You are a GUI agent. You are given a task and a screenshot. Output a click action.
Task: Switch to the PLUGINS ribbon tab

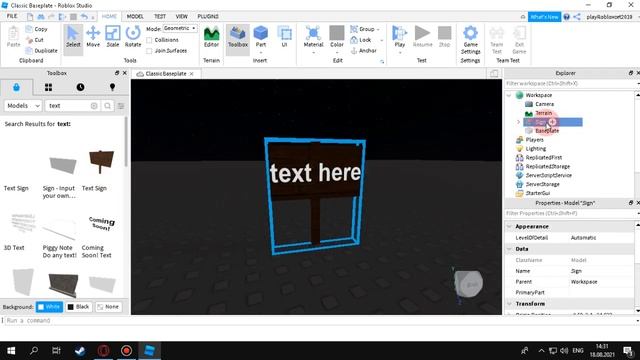[208, 16]
